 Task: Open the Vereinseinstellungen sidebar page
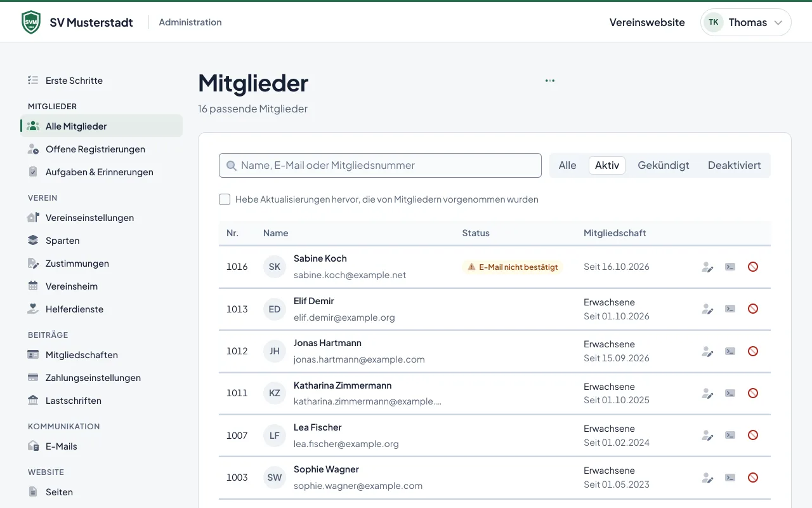click(x=101, y=218)
